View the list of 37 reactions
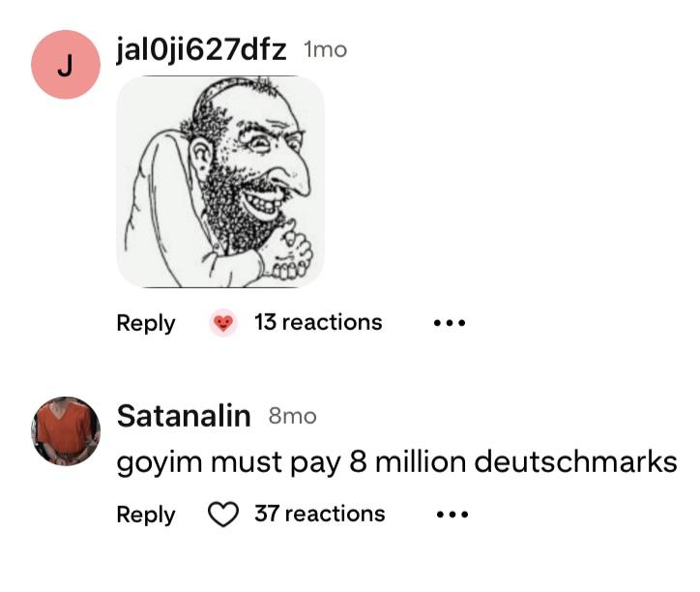The height and width of the screenshot is (592, 700). coord(320,514)
